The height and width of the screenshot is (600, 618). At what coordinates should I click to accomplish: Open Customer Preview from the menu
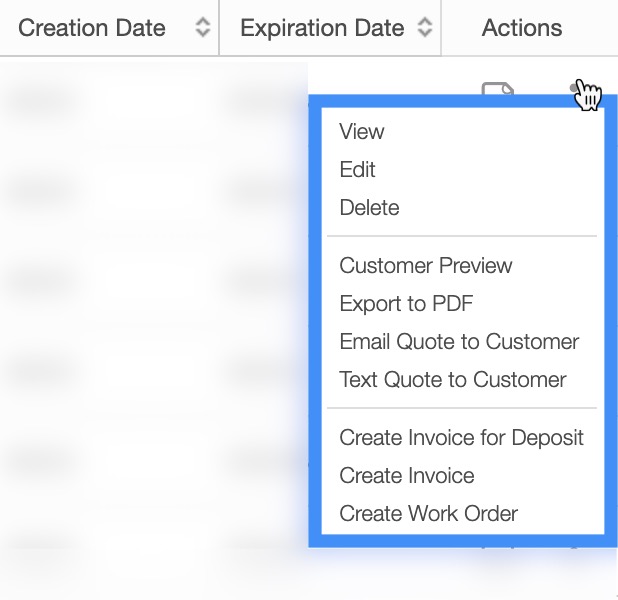point(426,265)
